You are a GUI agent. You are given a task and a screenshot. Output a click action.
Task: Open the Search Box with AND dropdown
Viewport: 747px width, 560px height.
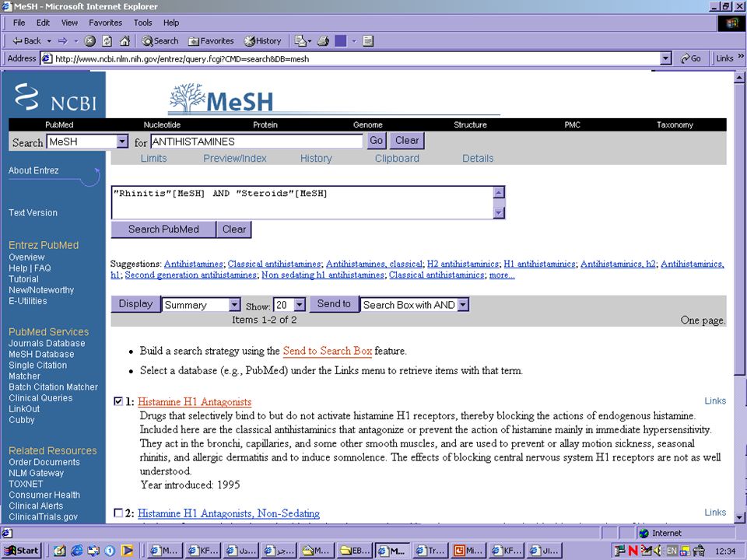click(x=463, y=305)
